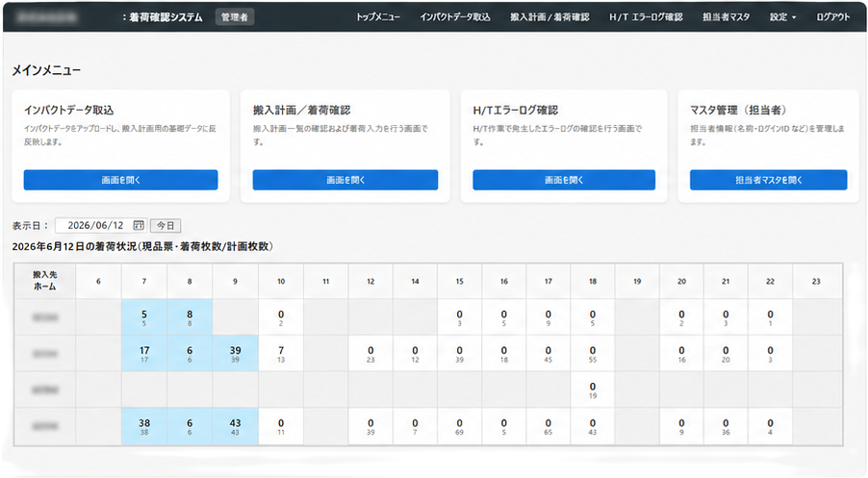Select 搬入計画/着荷確認 in navigation bar
The image size is (868, 478).
coord(549,17)
